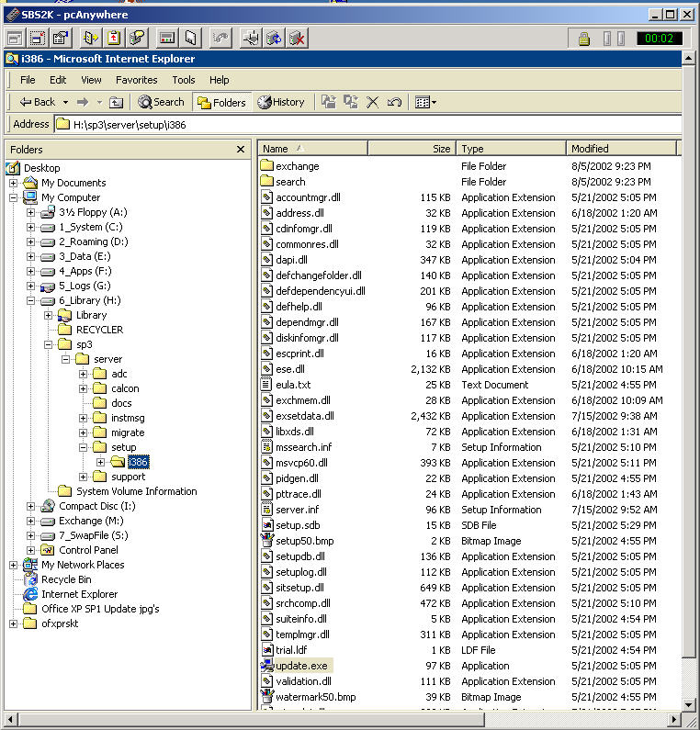Viewport: 700px width, 730px height.
Task: Click the Forward arrow button
Action: (83, 102)
